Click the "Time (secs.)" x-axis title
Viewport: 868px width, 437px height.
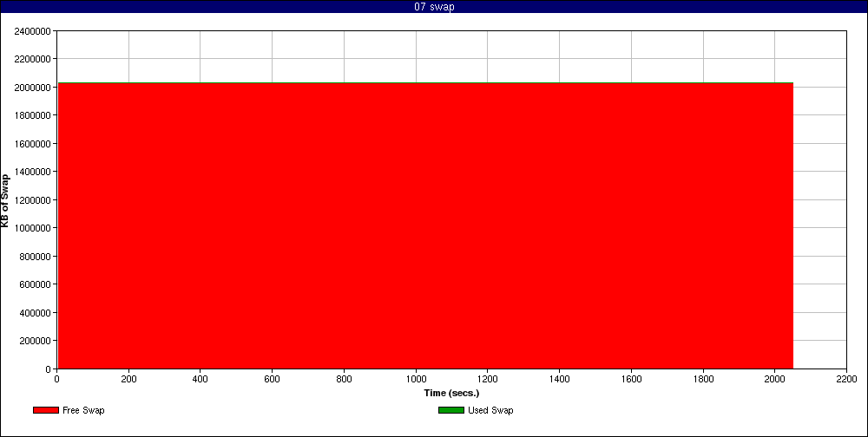point(451,393)
